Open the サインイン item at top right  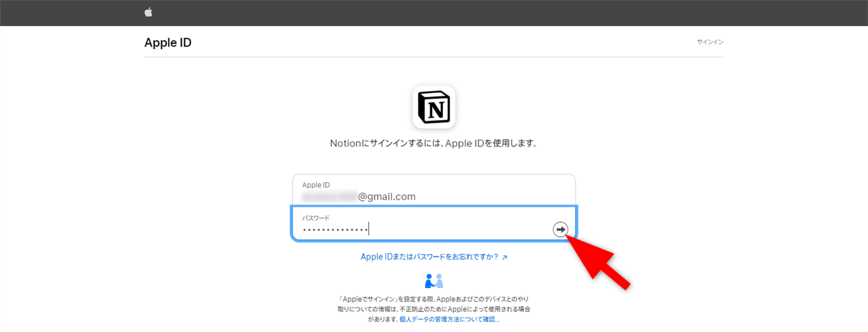710,42
